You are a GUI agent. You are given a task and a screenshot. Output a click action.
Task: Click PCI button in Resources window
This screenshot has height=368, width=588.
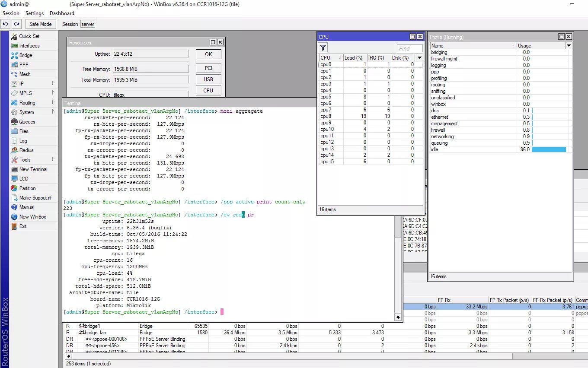[x=208, y=68]
